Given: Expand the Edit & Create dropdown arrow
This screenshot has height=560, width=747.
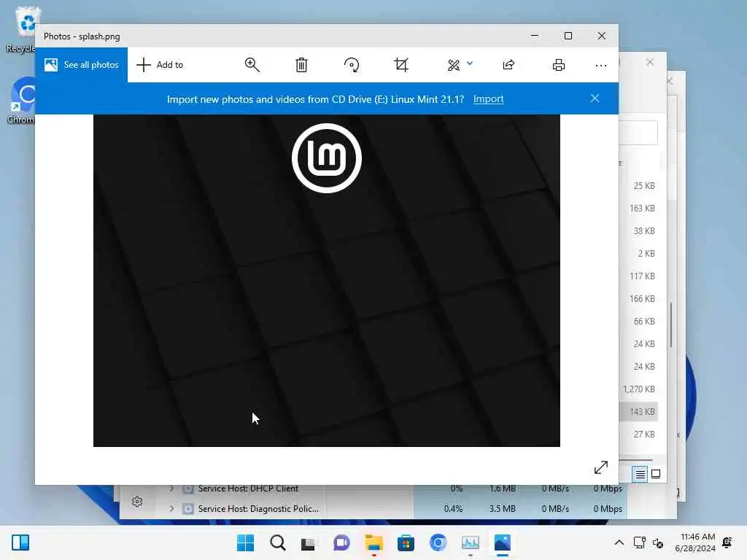Looking at the screenshot, I should 470,63.
